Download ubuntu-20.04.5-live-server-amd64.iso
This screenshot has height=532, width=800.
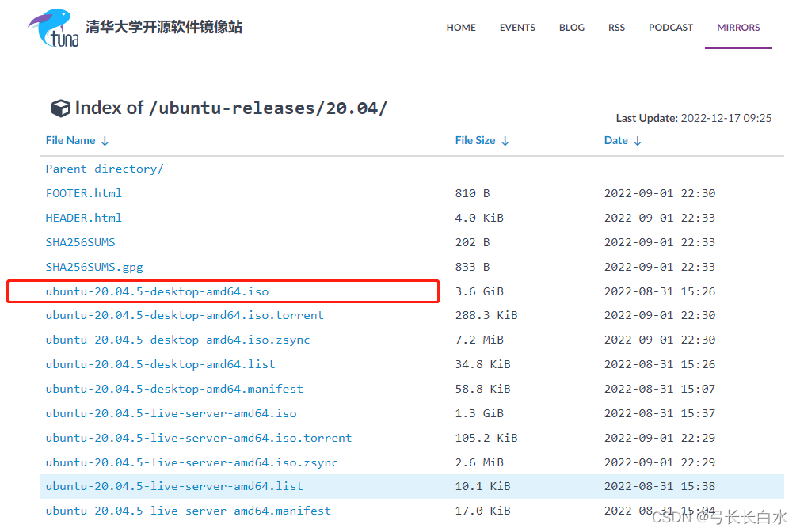(x=171, y=413)
